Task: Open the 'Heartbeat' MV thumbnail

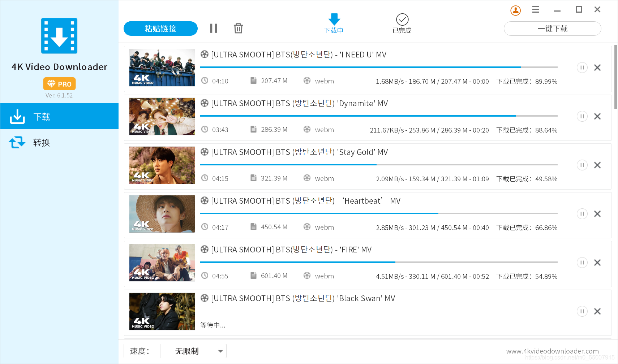Action: pos(162,214)
